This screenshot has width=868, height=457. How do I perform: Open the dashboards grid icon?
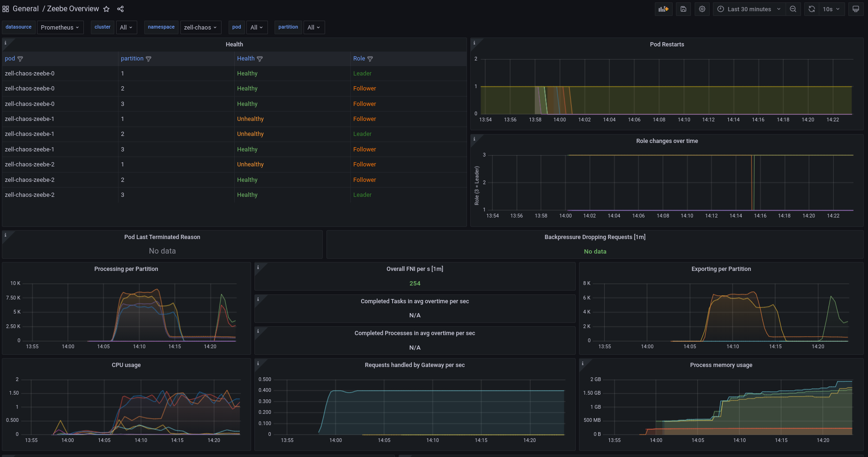coord(6,9)
